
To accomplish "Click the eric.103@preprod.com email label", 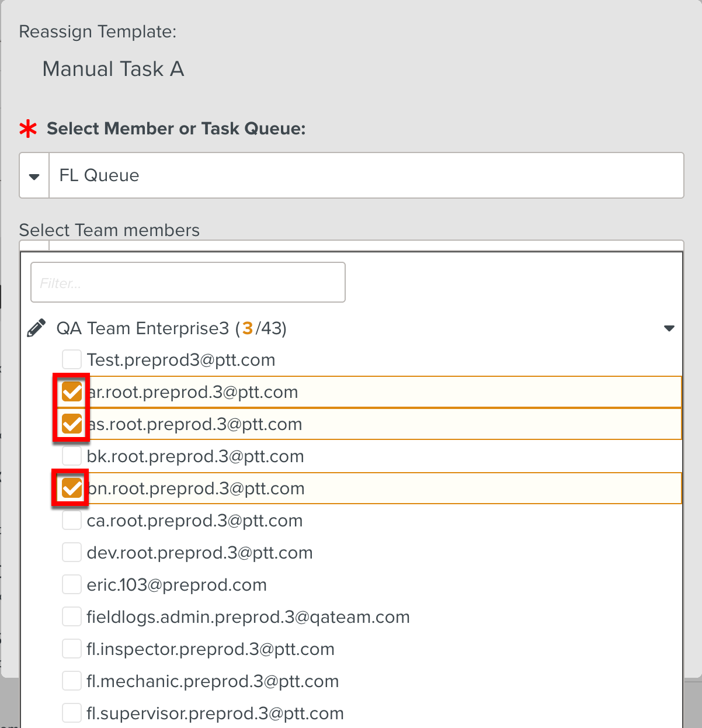I will (176, 585).
